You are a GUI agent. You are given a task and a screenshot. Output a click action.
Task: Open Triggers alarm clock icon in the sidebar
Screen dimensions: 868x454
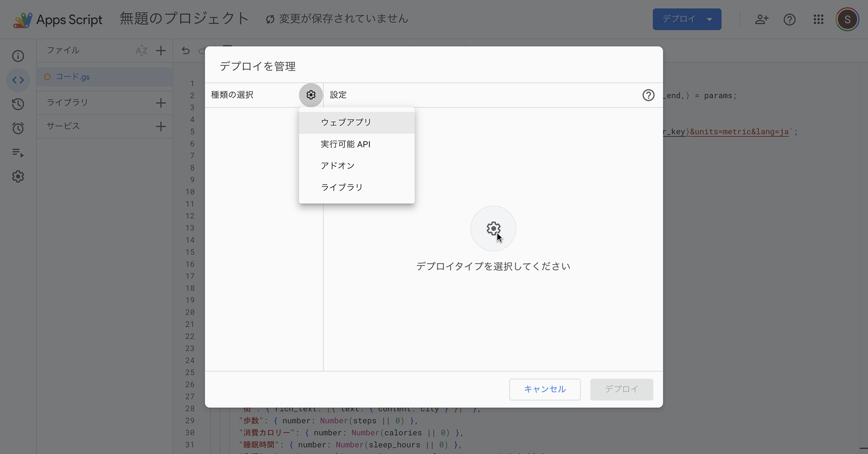point(18,128)
